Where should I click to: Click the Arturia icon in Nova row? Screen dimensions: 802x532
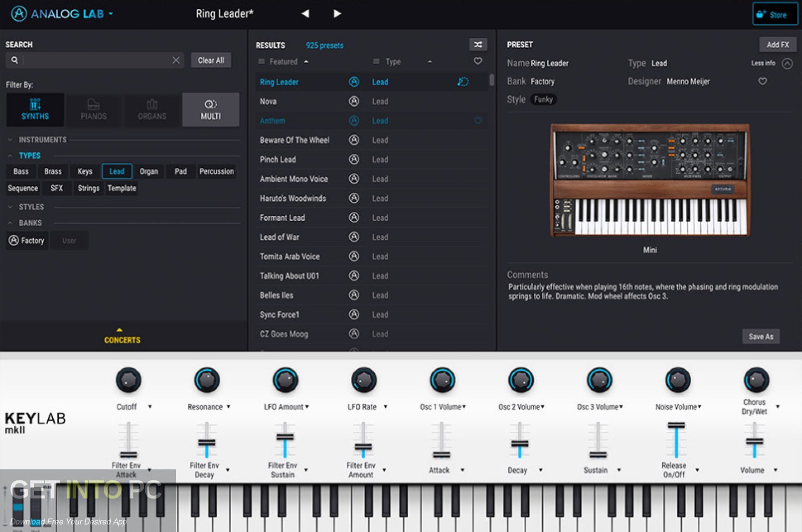point(354,101)
